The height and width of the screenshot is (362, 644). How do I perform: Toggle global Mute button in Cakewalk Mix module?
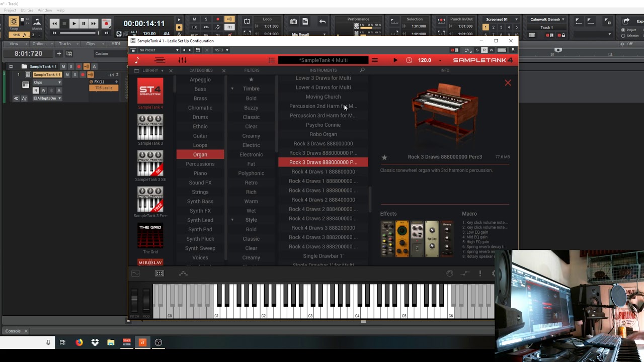point(194,19)
